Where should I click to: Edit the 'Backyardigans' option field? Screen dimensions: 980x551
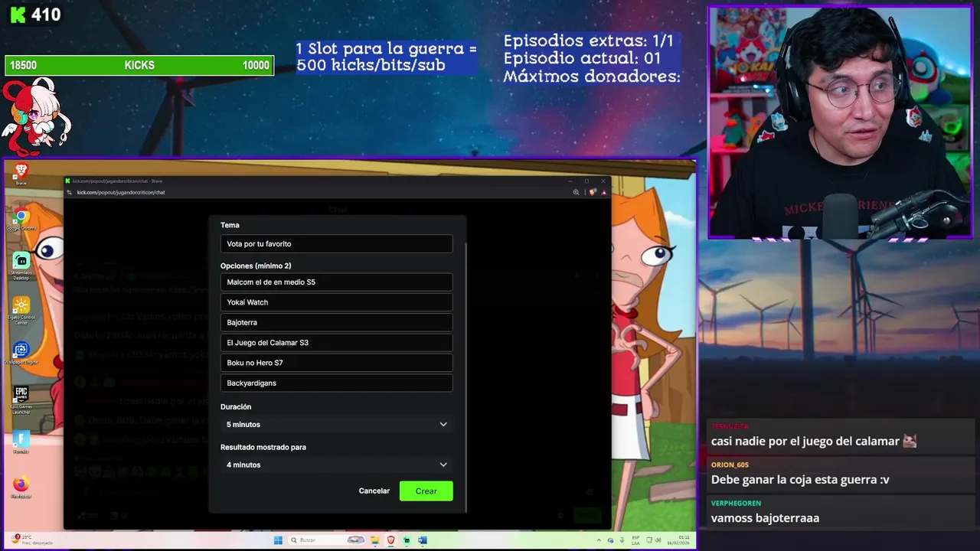tap(336, 383)
